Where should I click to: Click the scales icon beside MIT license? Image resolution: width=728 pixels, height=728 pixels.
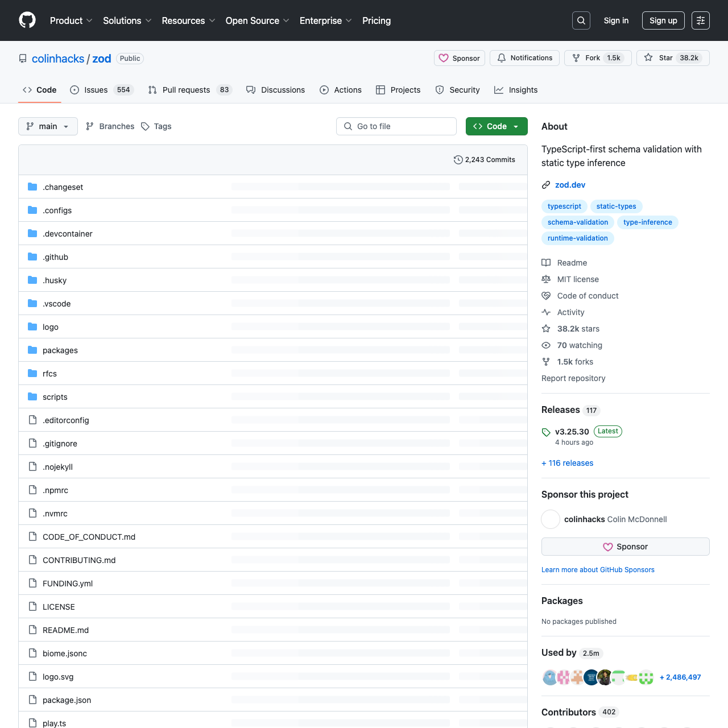(546, 279)
